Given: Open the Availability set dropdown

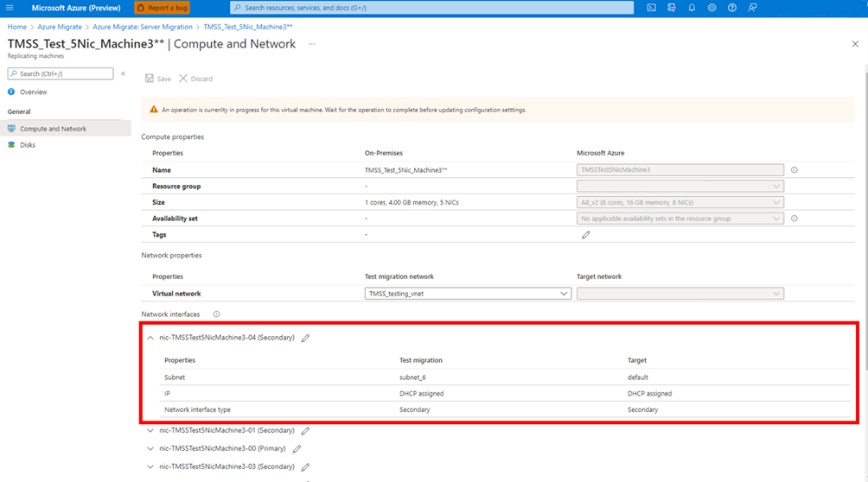Looking at the screenshot, I should 680,219.
